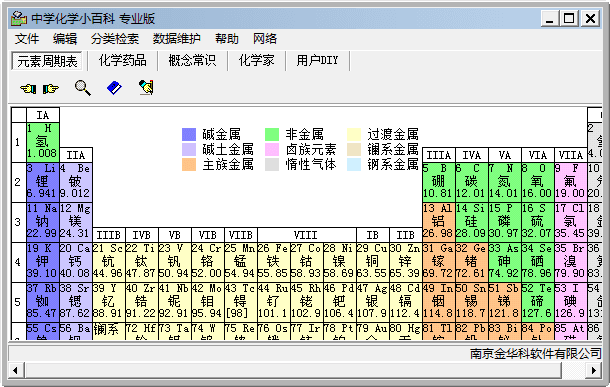Image resolution: width=610 pixels, height=387 pixels.
Task: Select lithium element cell 3 Li 锂
Action: [x=43, y=182]
